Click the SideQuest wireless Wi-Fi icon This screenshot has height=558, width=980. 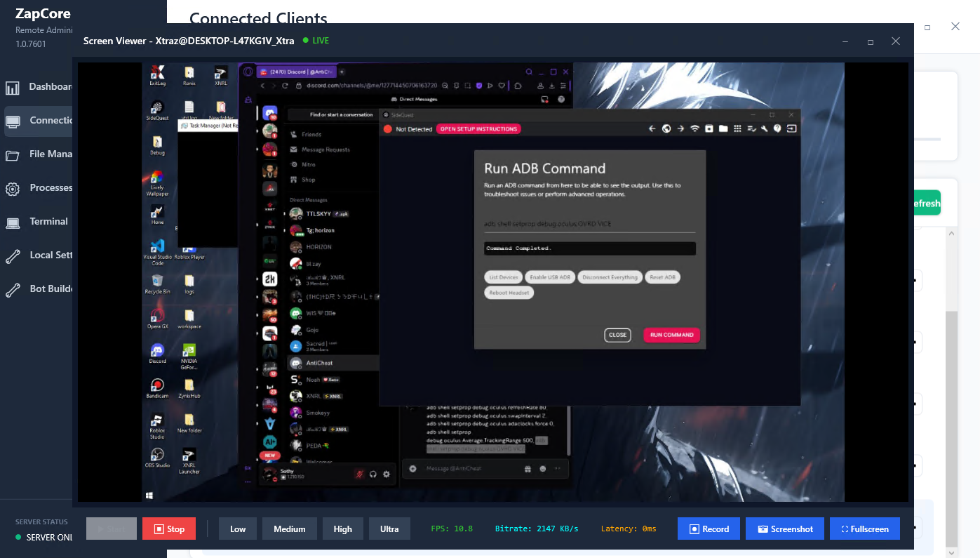(x=695, y=129)
